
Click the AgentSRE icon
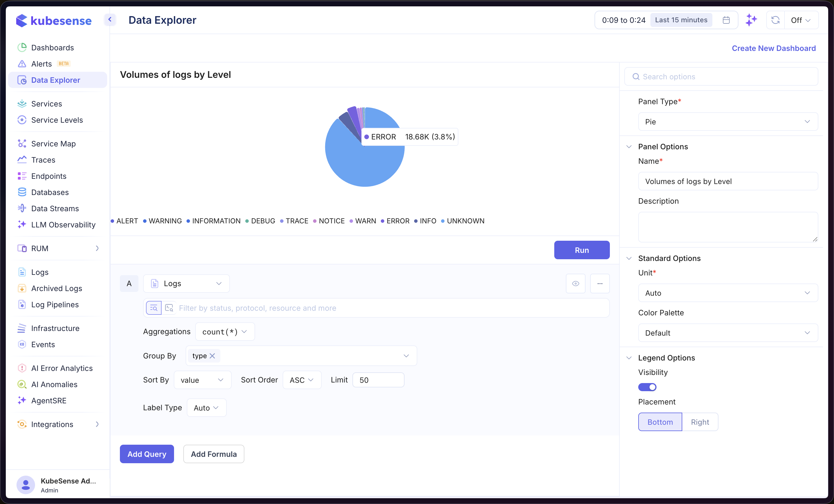point(22,400)
